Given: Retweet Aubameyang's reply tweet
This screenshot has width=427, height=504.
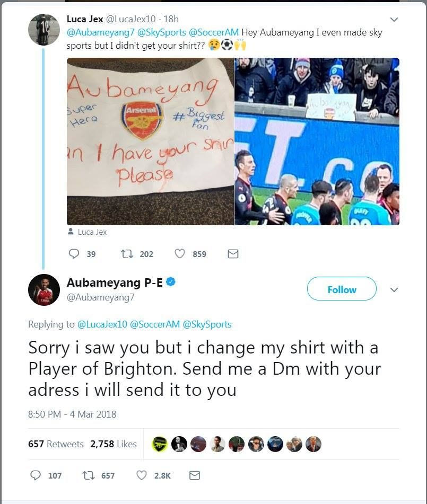Looking at the screenshot, I should coord(89,475).
